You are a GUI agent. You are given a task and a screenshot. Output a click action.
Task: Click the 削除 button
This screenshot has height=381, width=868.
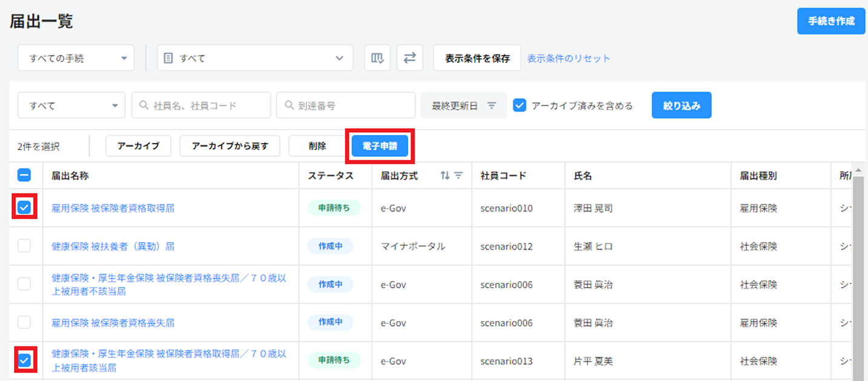[317, 146]
